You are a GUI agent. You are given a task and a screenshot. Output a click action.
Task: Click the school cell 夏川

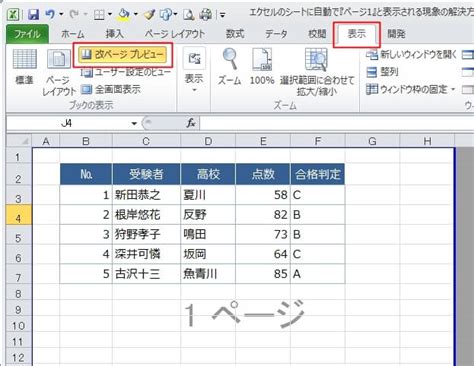208,195
